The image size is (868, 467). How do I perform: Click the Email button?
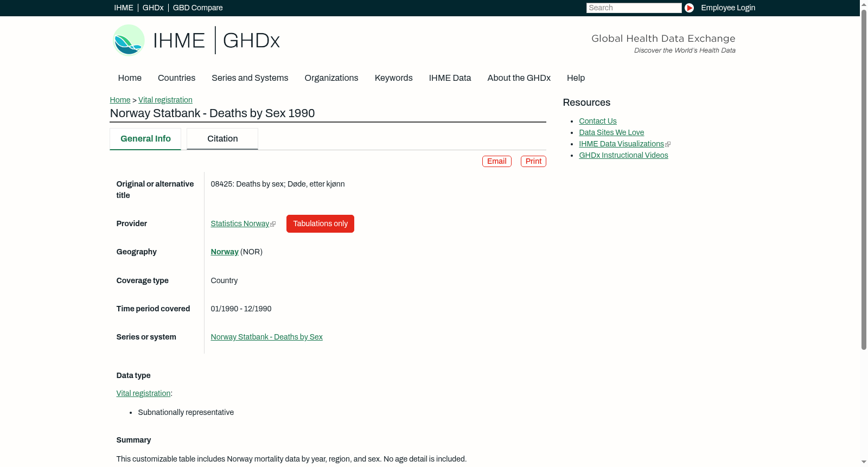pyautogui.click(x=497, y=161)
